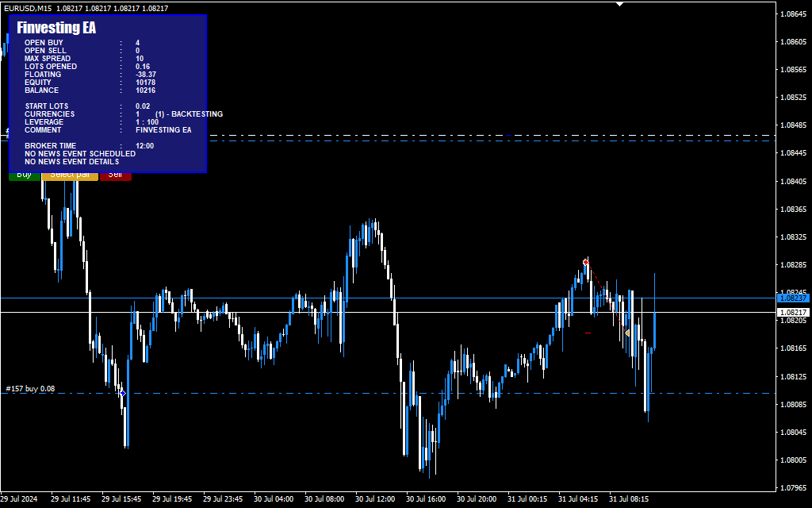812x508 pixels.
Task: Click the OPEN BUY row in the panel
Action: pyautogui.click(x=44, y=43)
